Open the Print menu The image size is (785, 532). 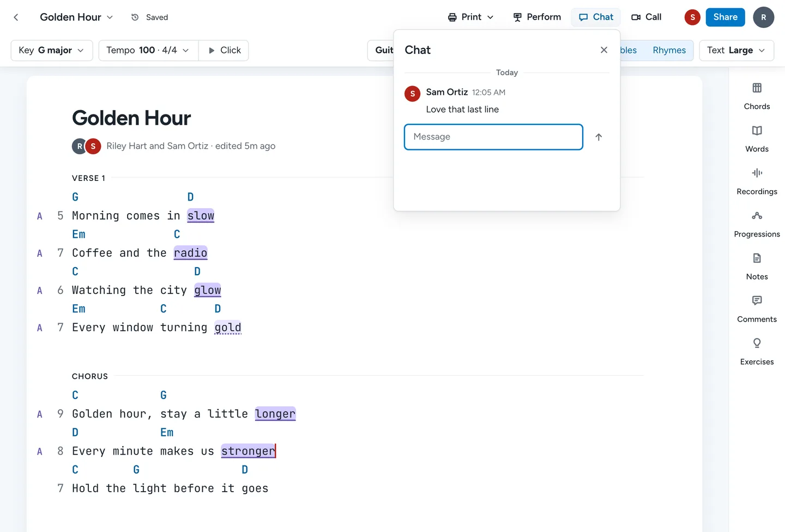(x=470, y=17)
